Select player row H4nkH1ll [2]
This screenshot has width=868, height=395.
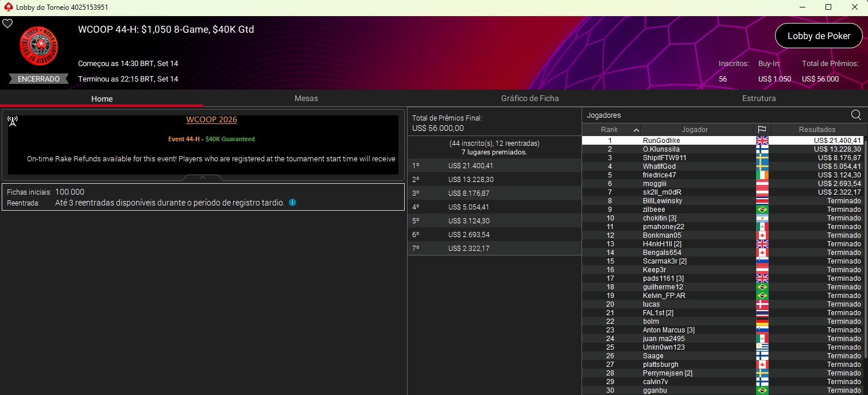pyautogui.click(x=723, y=244)
